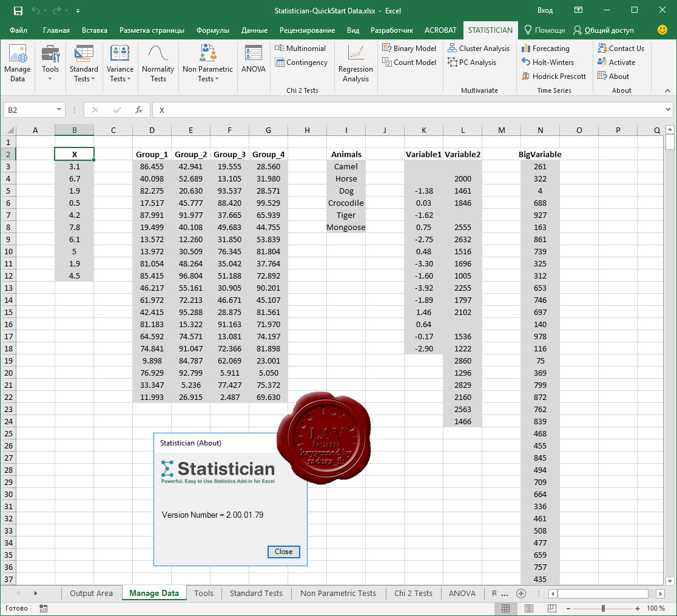Launch Normality Tests

(158, 64)
